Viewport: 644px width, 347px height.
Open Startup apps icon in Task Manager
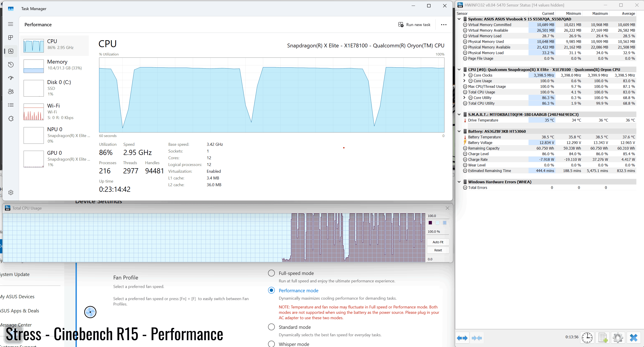[x=11, y=78]
